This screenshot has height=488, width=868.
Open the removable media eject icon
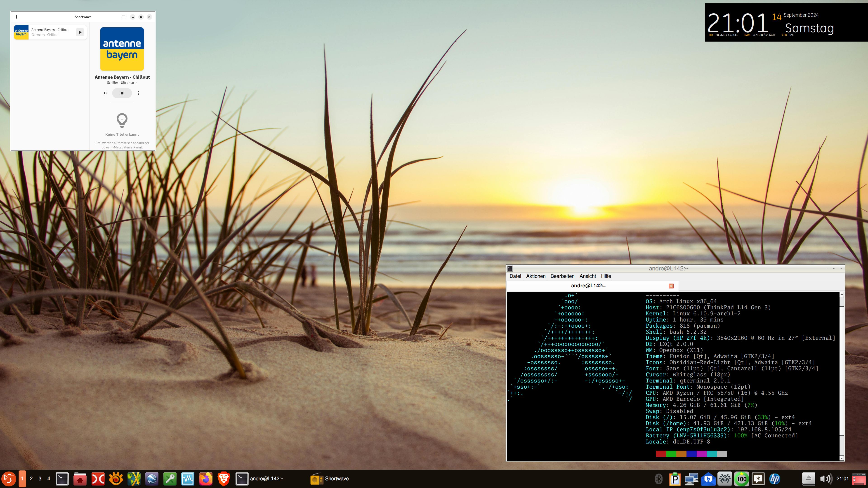pyautogui.click(x=808, y=479)
